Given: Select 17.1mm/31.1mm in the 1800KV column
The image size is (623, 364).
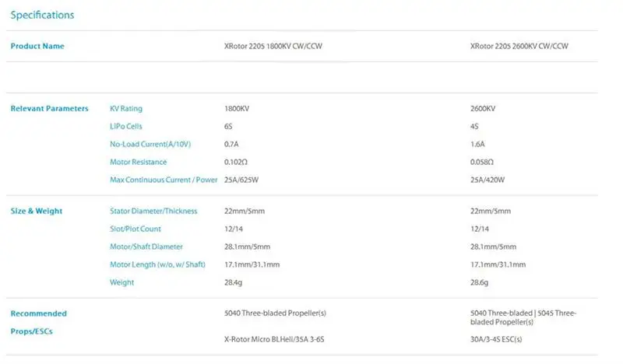Looking at the screenshot, I should coord(252,264).
